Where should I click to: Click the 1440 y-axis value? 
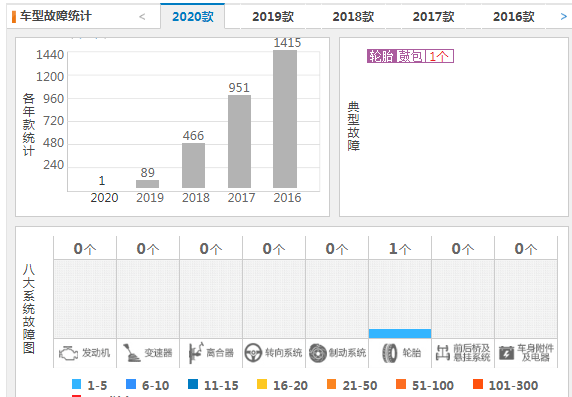(x=50, y=55)
